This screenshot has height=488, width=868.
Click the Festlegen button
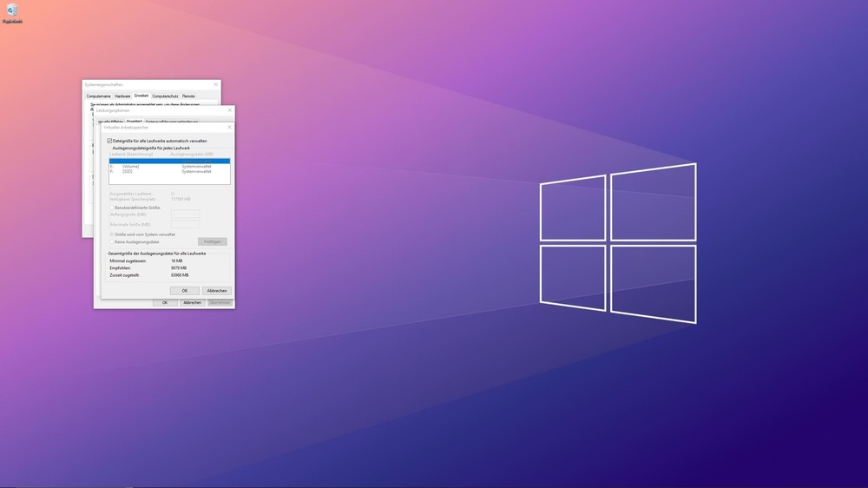pyautogui.click(x=213, y=241)
